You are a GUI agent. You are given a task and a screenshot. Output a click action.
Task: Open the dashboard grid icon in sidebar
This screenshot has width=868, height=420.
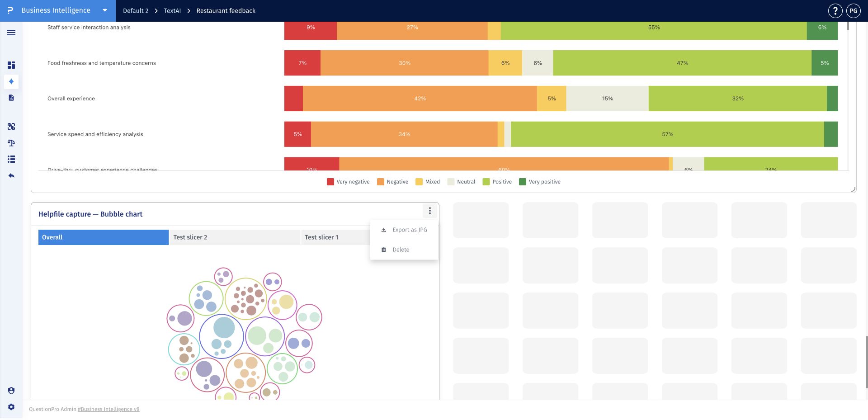click(x=11, y=65)
